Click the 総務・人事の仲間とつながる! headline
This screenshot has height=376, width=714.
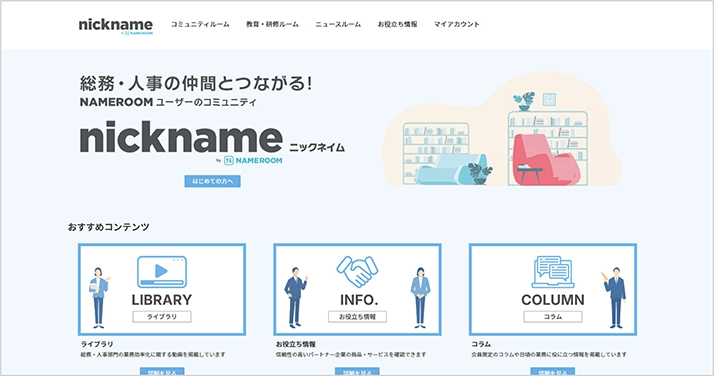(x=196, y=83)
